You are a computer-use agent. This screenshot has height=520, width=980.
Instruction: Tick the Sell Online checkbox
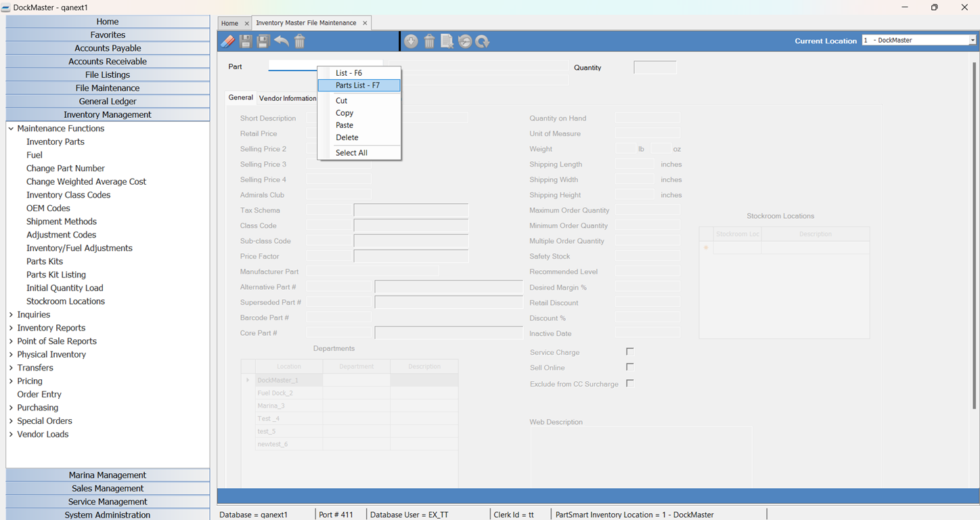[629, 367]
